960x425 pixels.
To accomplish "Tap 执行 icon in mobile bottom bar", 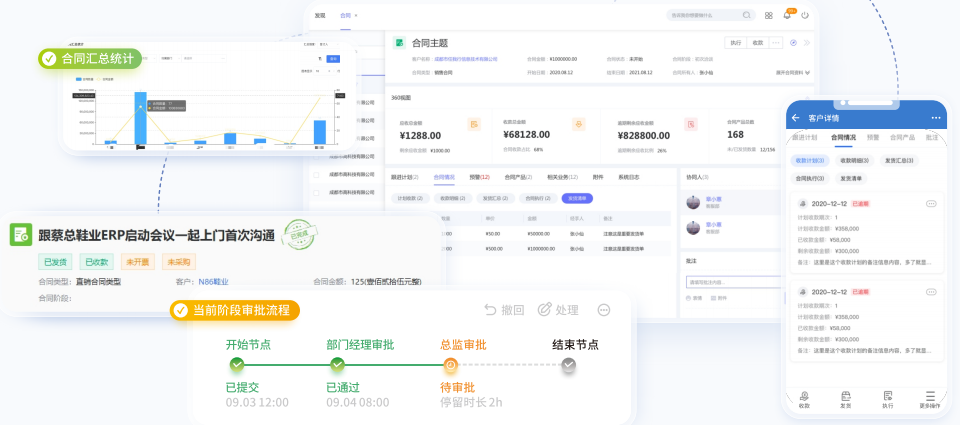I will [x=888, y=396].
